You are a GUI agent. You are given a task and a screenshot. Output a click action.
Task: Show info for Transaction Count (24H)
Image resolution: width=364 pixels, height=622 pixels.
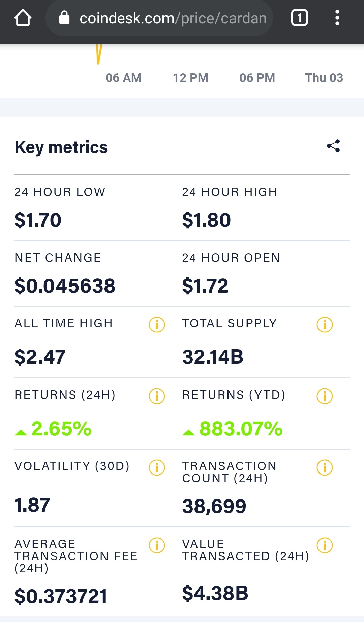[325, 468]
